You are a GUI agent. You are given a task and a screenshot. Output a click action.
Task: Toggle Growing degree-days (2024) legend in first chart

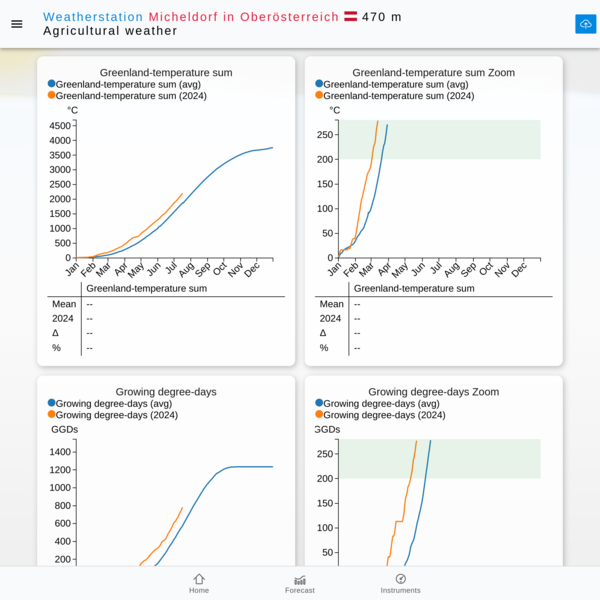pyautogui.click(x=113, y=415)
